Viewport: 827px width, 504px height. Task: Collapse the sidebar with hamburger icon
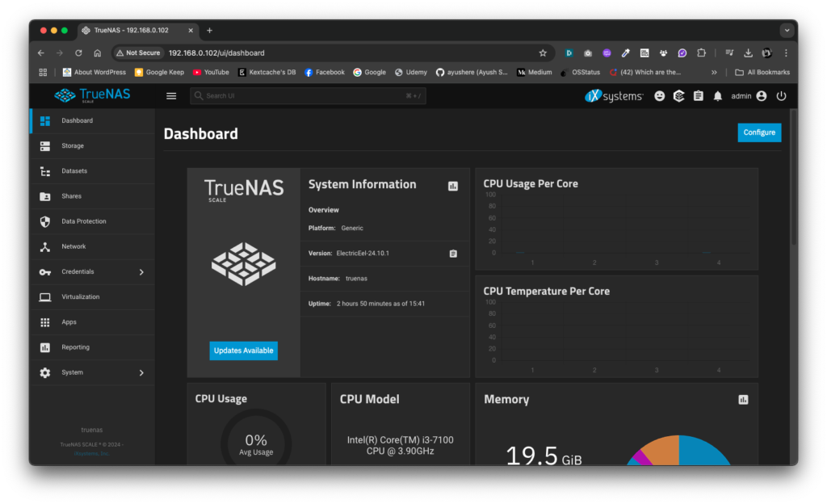(170, 95)
